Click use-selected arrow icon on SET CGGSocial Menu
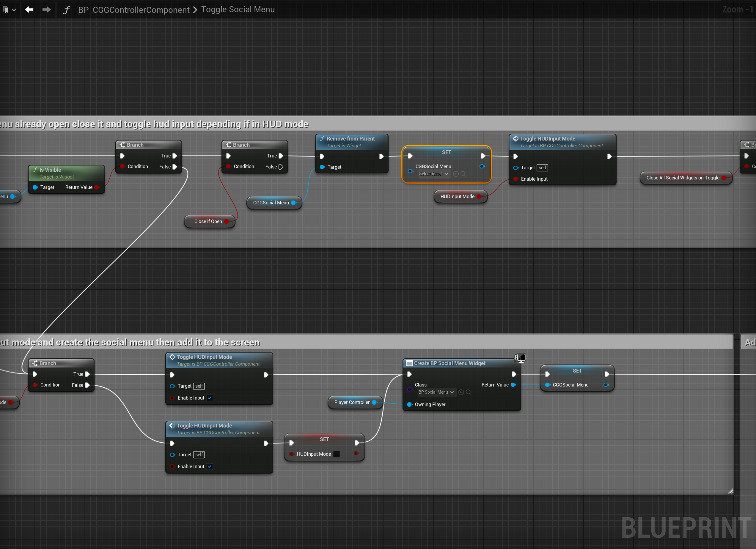The height and width of the screenshot is (549, 756). 456,174
